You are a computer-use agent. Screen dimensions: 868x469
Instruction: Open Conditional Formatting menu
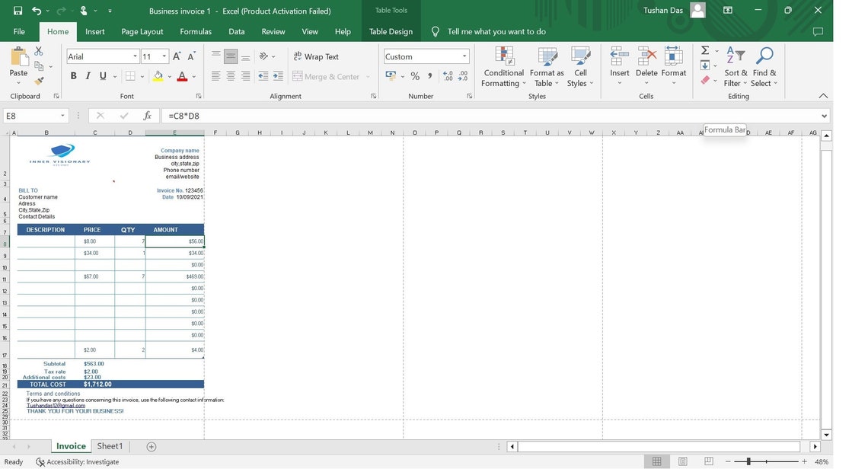[x=503, y=67]
